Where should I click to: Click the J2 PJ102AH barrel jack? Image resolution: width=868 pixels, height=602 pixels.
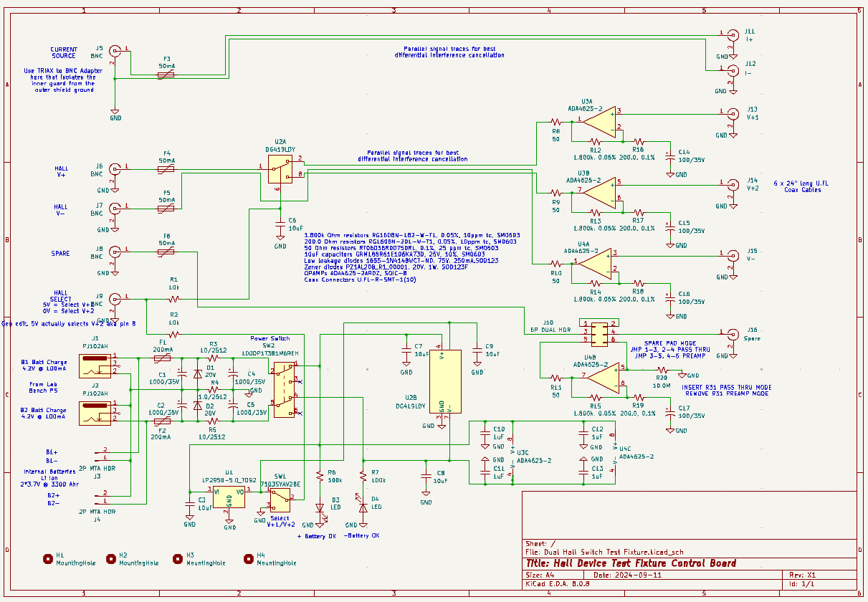[93, 414]
